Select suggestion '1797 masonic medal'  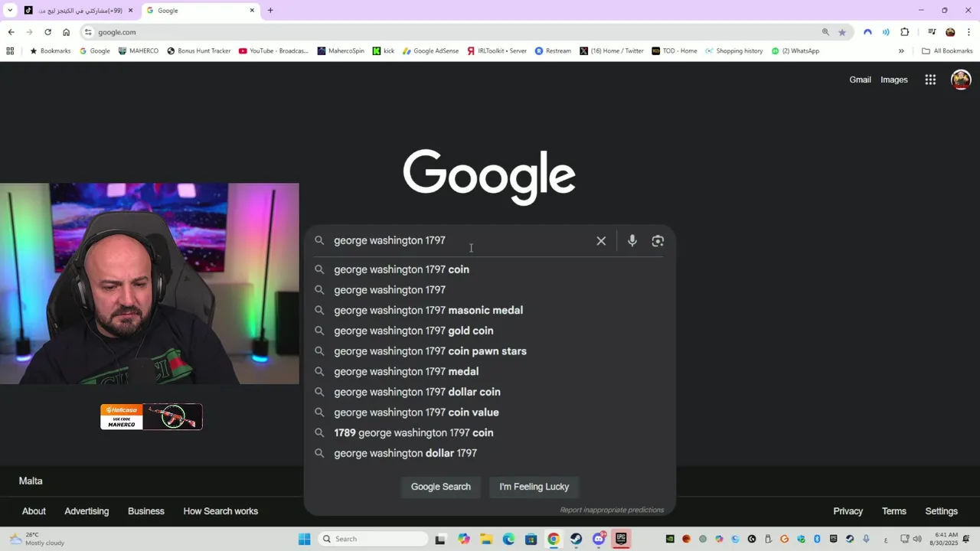tap(490, 310)
